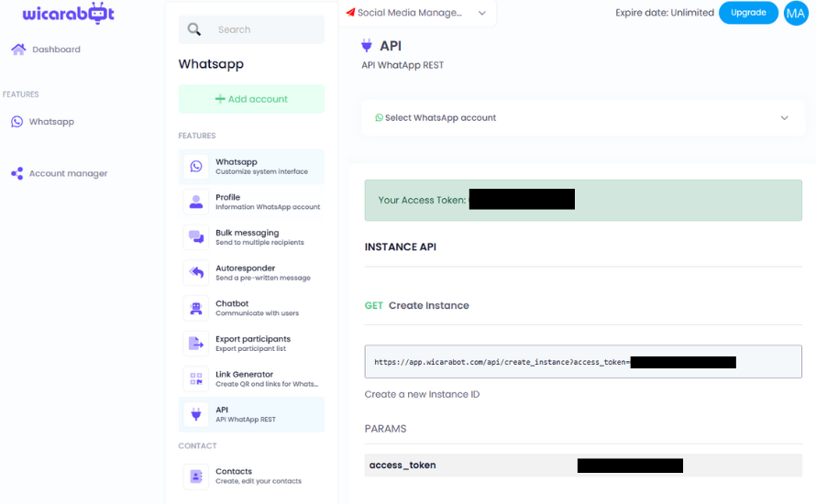The height and width of the screenshot is (504, 816).
Task: Click Expire date: Unlimited text
Action: [665, 13]
